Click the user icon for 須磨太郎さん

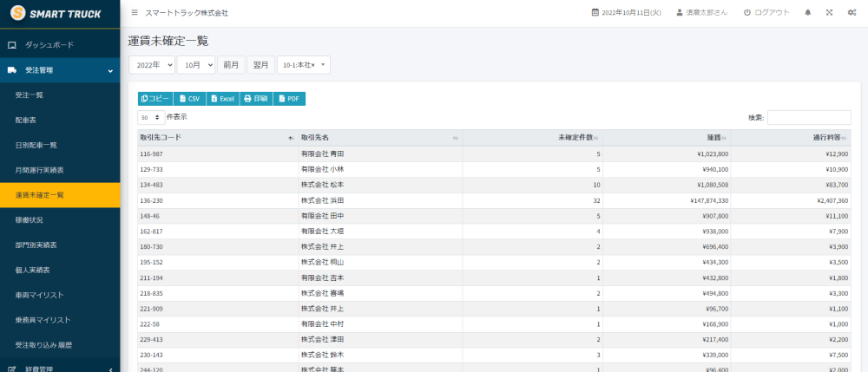tap(680, 13)
